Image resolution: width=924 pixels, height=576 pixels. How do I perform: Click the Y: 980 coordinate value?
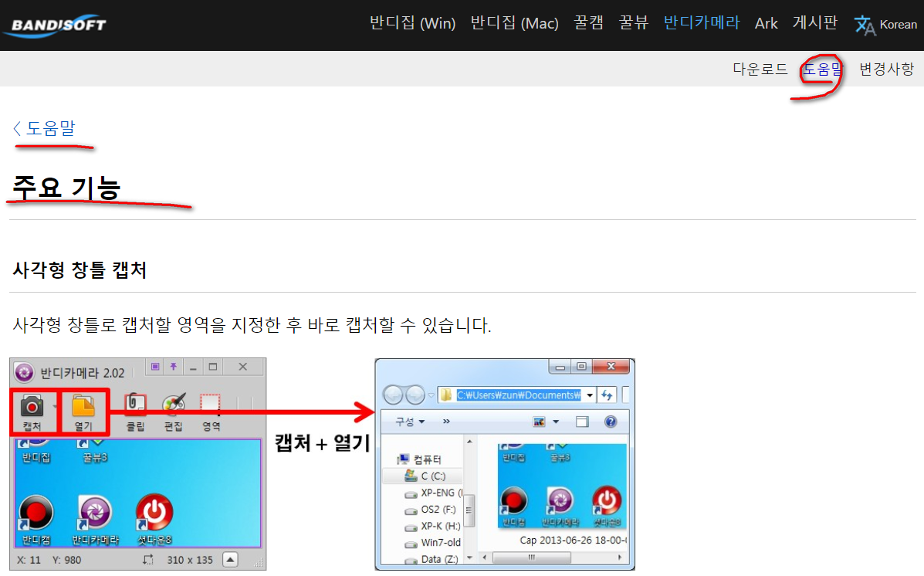pos(66,560)
